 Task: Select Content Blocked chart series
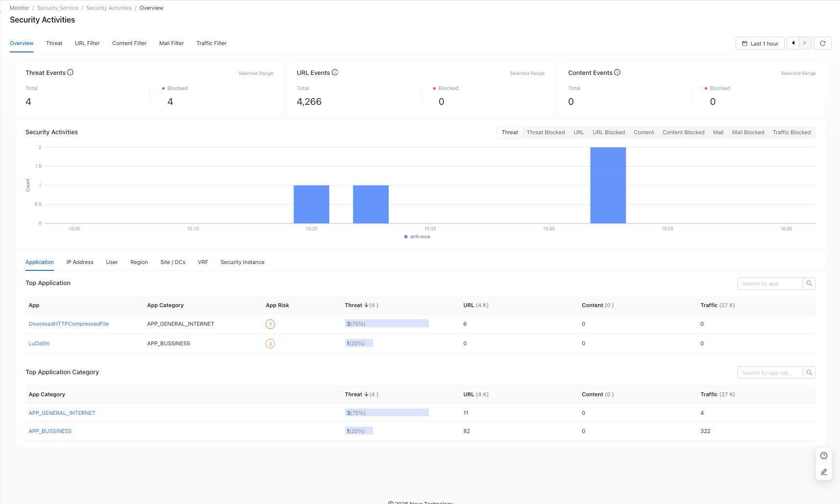(683, 132)
